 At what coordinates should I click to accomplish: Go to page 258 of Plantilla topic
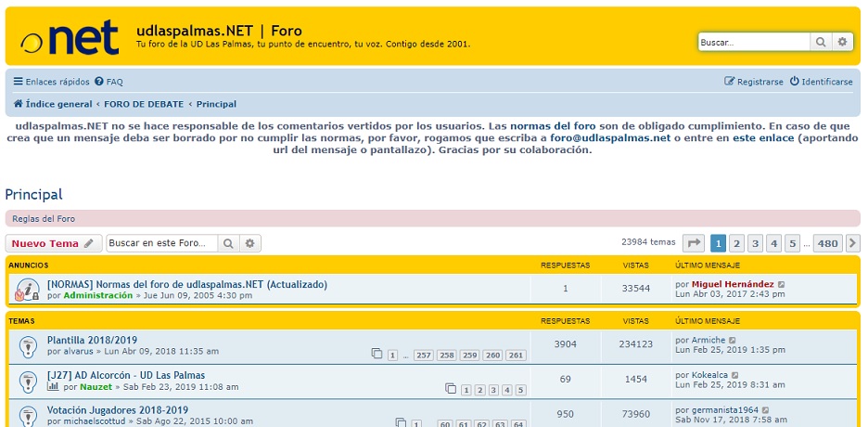point(446,356)
